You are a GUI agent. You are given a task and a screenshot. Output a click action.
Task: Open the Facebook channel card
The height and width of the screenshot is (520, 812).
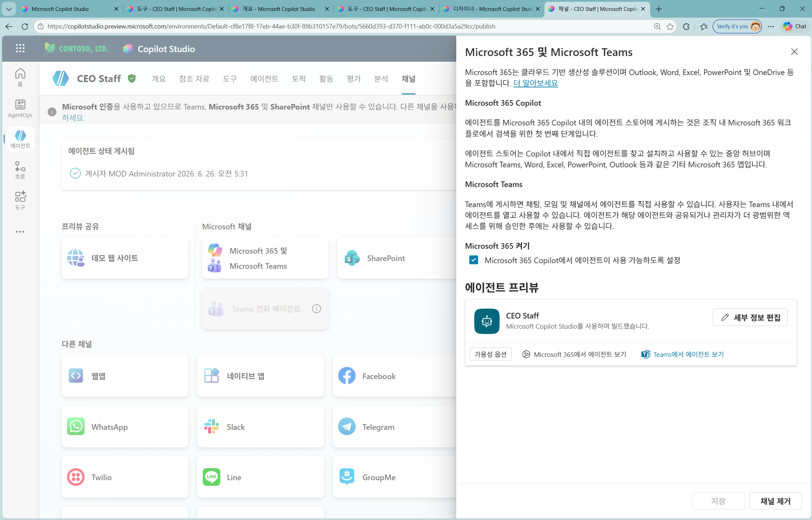pos(395,376)
